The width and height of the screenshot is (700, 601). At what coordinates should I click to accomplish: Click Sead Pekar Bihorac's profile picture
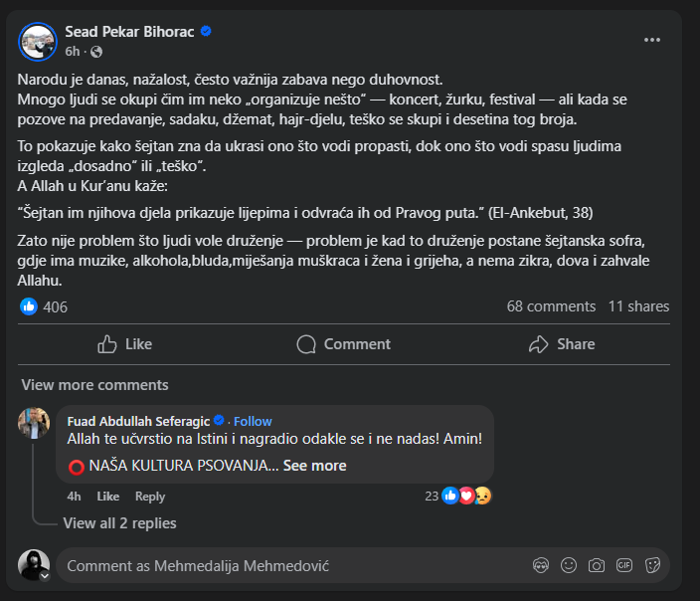pyautogui.click(x=37, y=41)
